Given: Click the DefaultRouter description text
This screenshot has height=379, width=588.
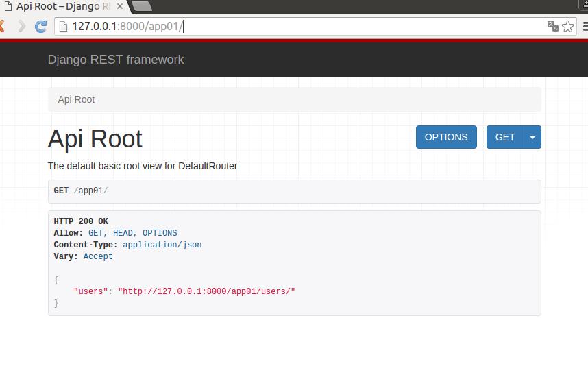Looking at the screenshot, I should pyautogui.click(x=143, y=166).
